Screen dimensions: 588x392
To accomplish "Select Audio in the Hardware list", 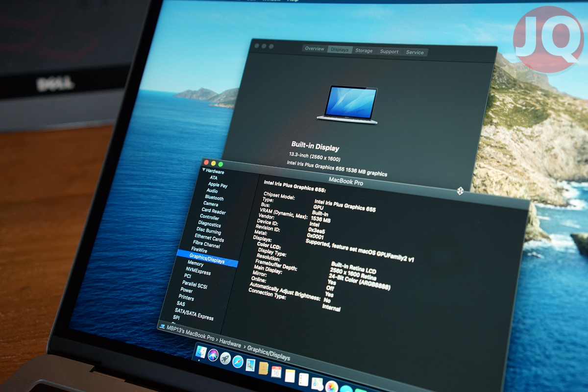I will tap(212, 191).
